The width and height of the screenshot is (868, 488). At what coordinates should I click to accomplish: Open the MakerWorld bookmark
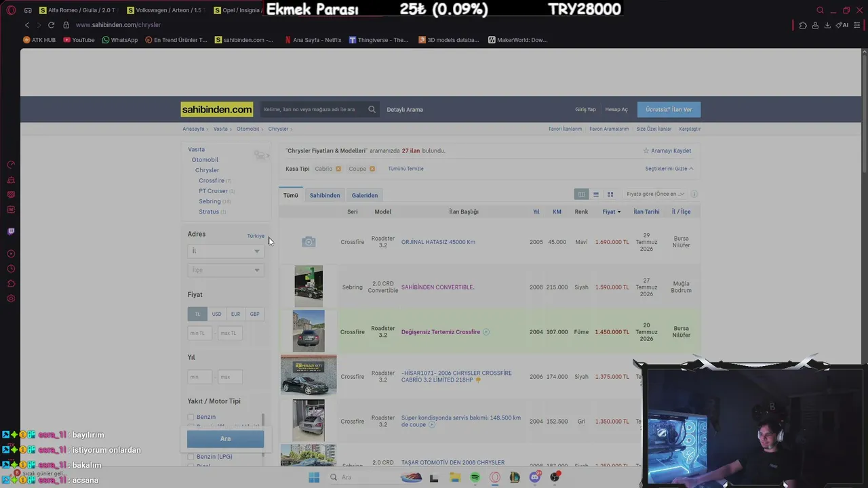[517, 40]
